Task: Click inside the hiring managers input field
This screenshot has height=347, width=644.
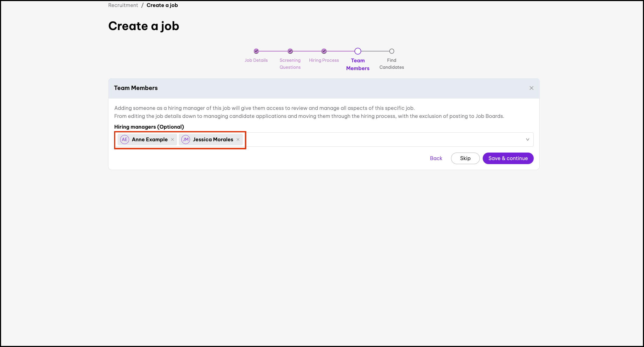Action: tap(376, 139)
